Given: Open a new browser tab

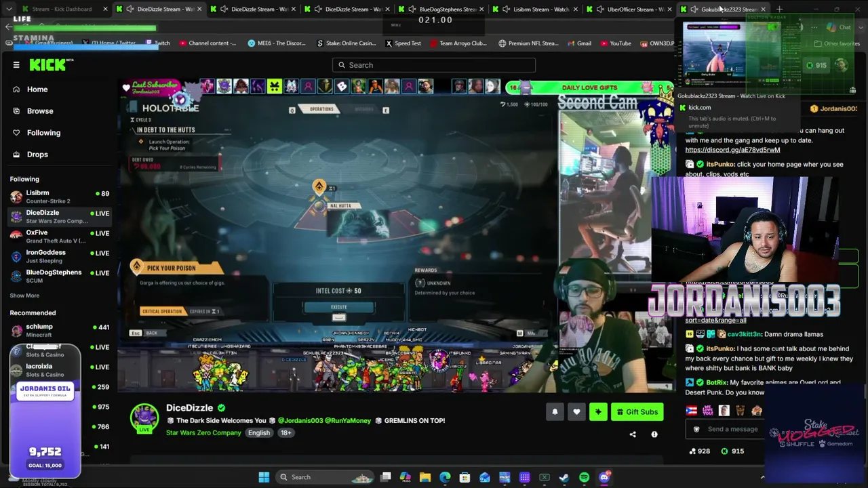Looking at the screenshot, I should (x=779, y=9).
